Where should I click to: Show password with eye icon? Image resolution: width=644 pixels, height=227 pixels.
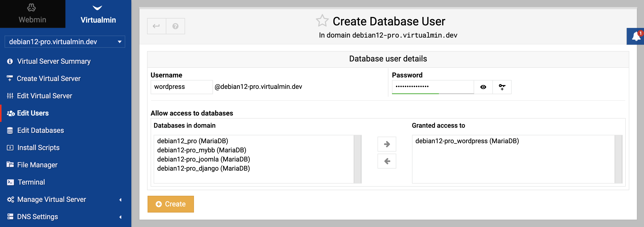tap(483, 87)
